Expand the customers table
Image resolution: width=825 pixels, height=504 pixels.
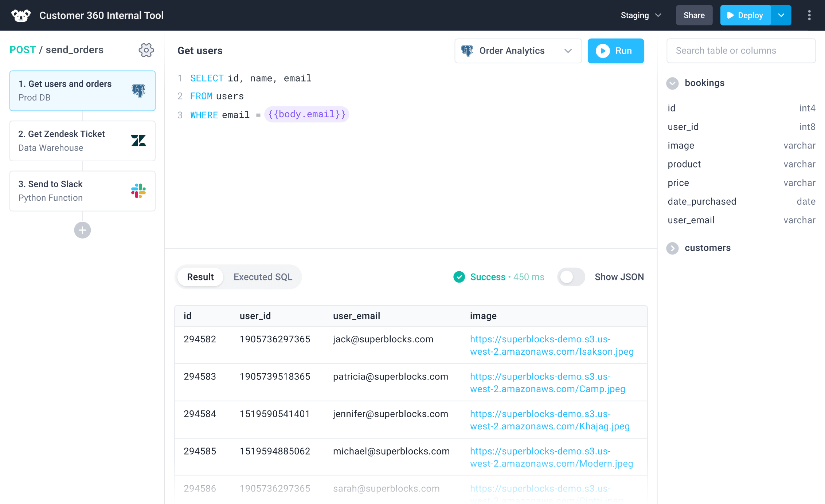pos(672,248)
